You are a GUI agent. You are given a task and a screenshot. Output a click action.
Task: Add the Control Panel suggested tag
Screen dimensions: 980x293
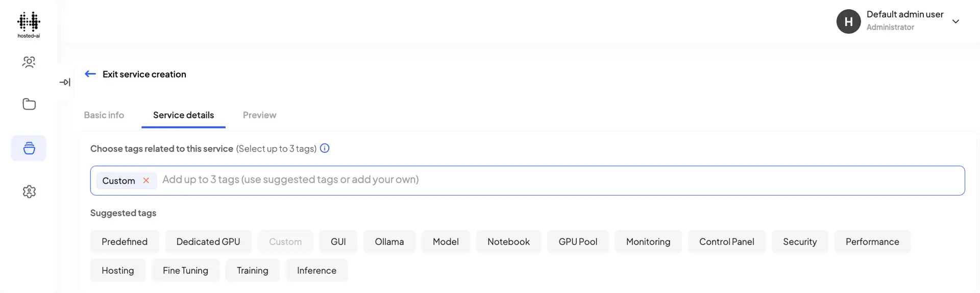pos(727,241)
